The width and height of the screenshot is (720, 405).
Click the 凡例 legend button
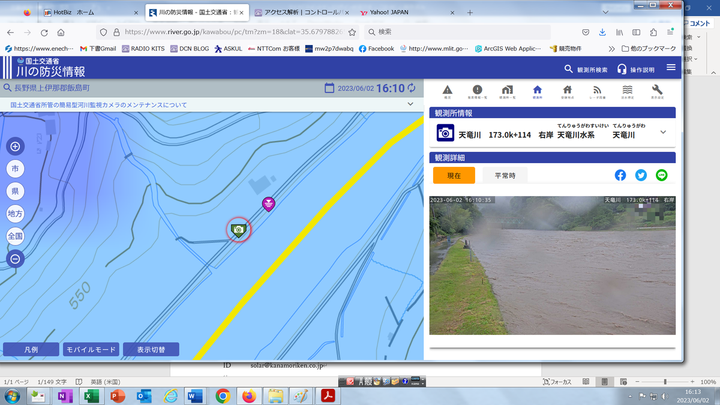point(31,350)
